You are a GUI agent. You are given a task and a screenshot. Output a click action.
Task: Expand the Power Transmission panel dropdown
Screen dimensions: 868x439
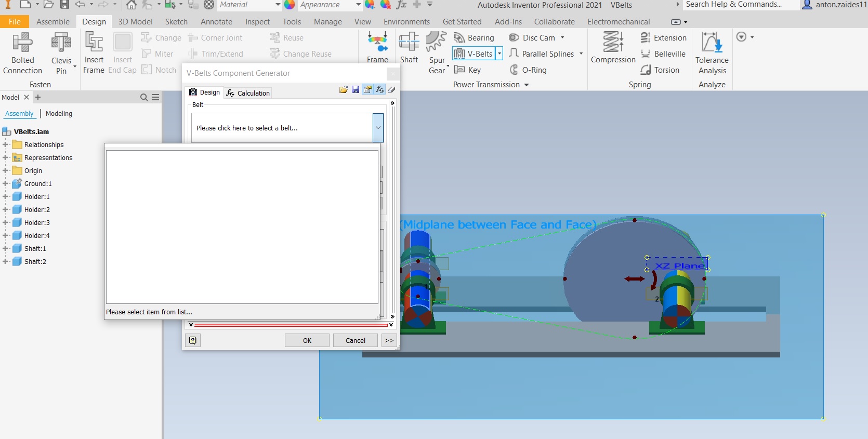526,85
